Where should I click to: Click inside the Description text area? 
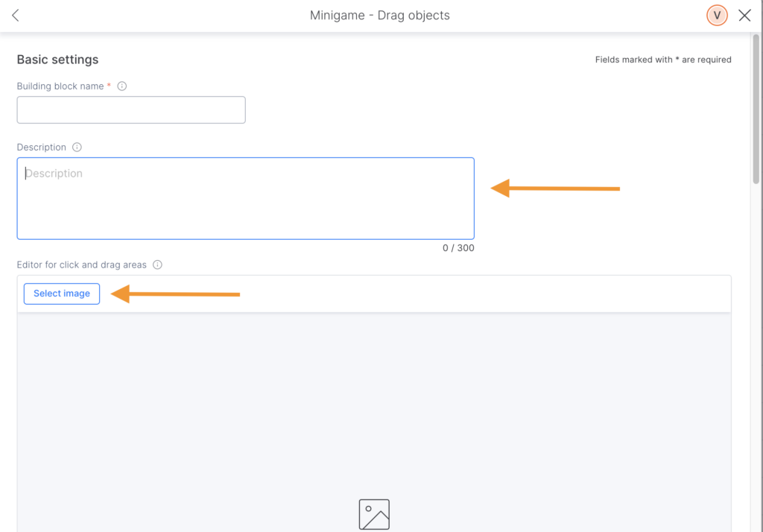pos(245,198)
